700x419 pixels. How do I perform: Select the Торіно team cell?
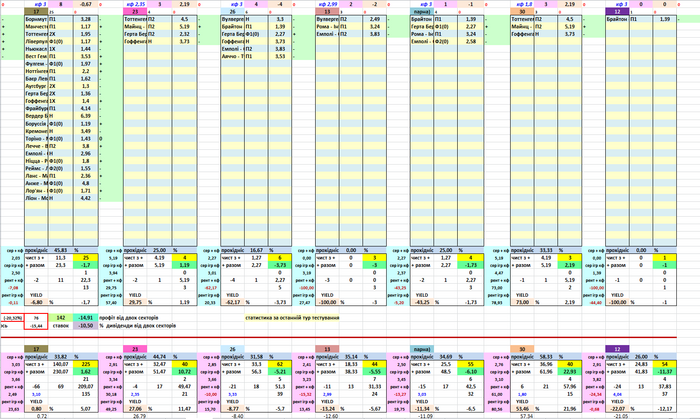point(36,138)
